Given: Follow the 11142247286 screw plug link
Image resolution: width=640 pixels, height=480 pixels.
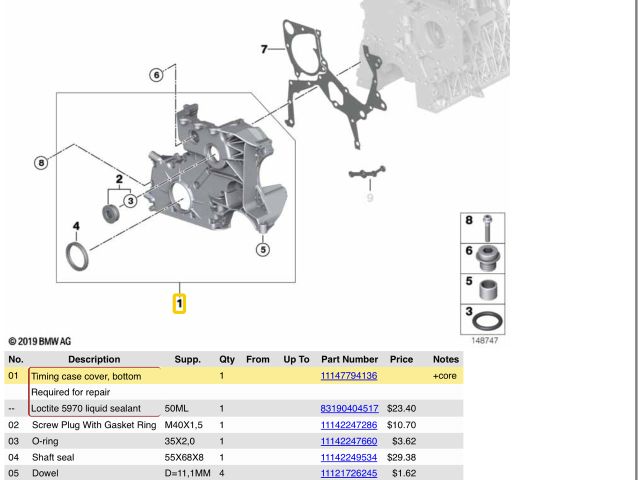Looking at the screenshot, I should pyautogui.click(x=348, y=425).
